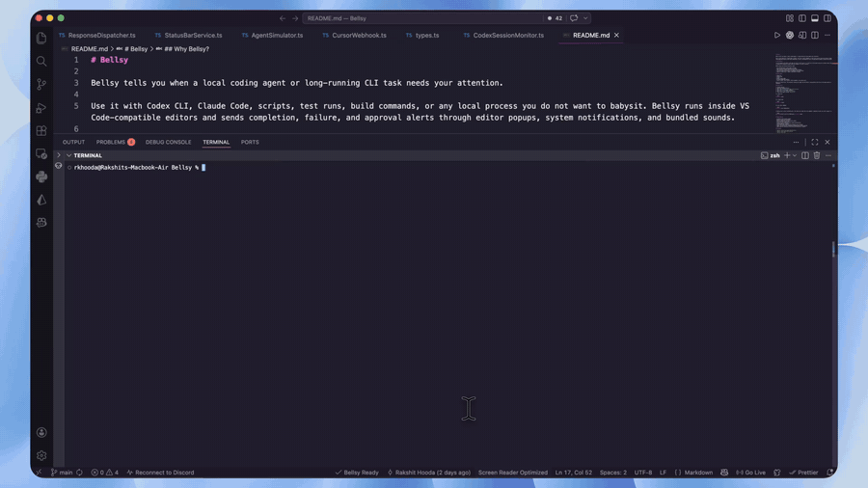Click the Ln 17, Col 52 indicator
The image size is (868, 488).
[574, 473]
